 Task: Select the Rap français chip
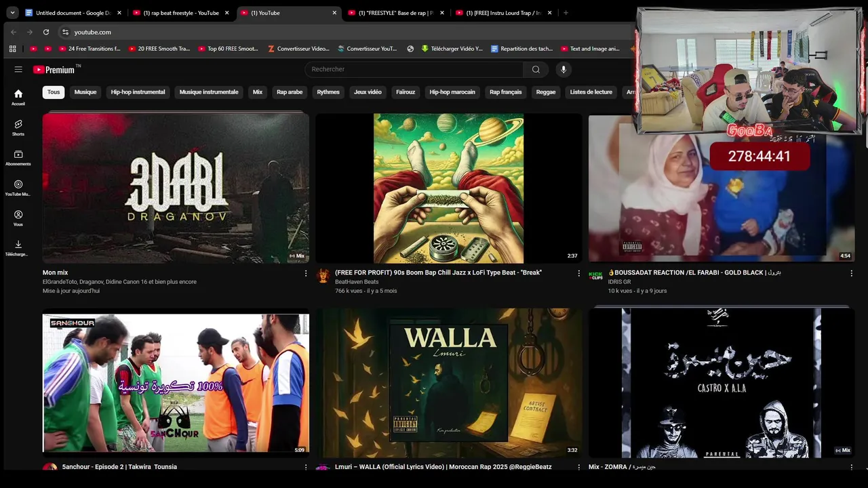pos(506,92)
